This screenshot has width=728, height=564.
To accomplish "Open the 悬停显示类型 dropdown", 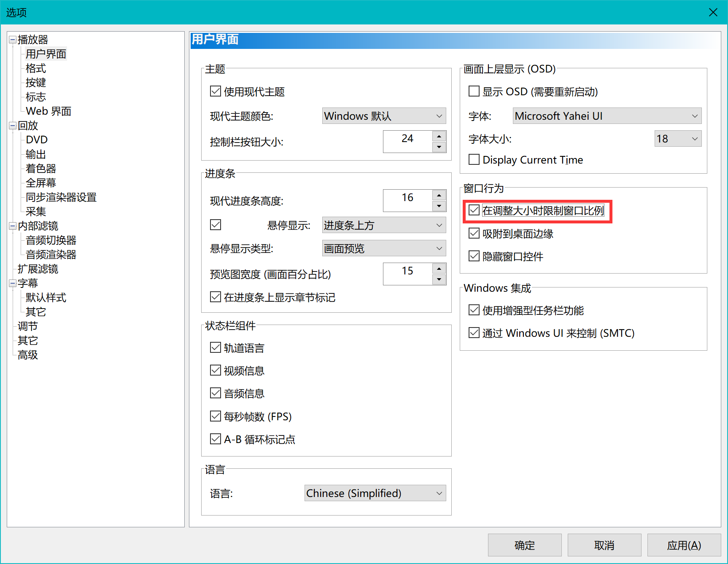I will 384,249.
